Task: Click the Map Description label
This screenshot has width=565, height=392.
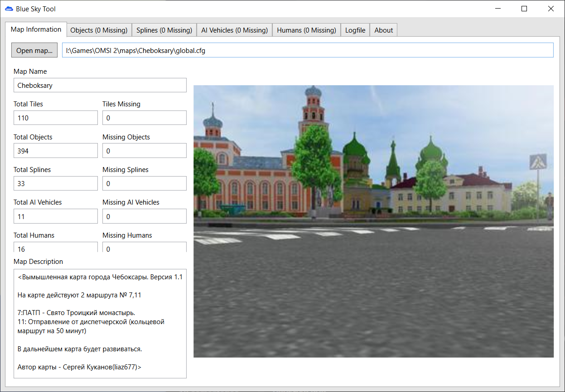Action: click(39, 262)
